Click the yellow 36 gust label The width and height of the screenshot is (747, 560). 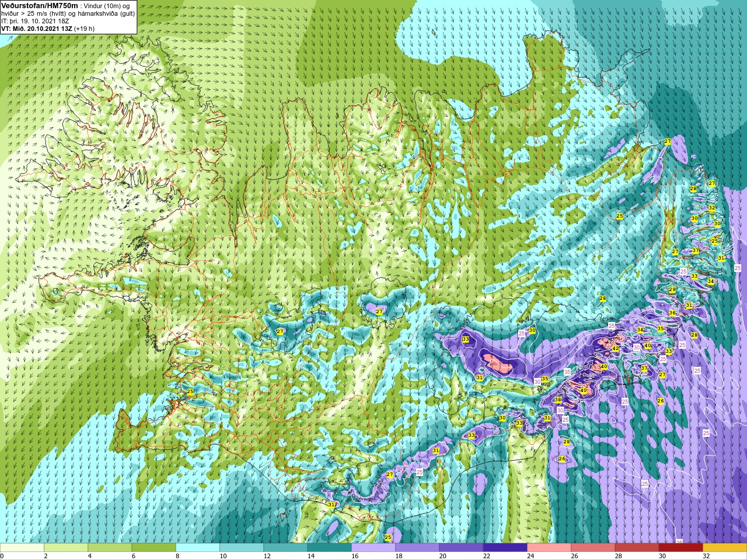coord(672,313)
